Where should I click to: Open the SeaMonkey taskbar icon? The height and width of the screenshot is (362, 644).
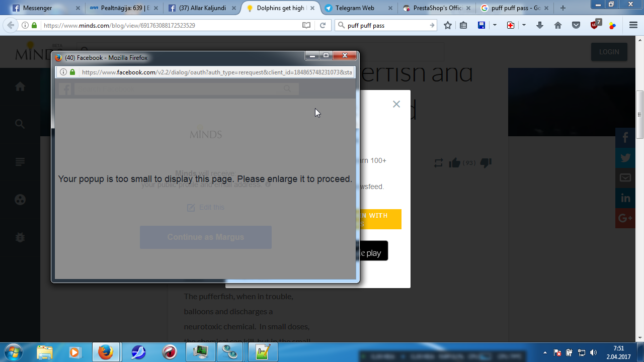click(138, 352)
